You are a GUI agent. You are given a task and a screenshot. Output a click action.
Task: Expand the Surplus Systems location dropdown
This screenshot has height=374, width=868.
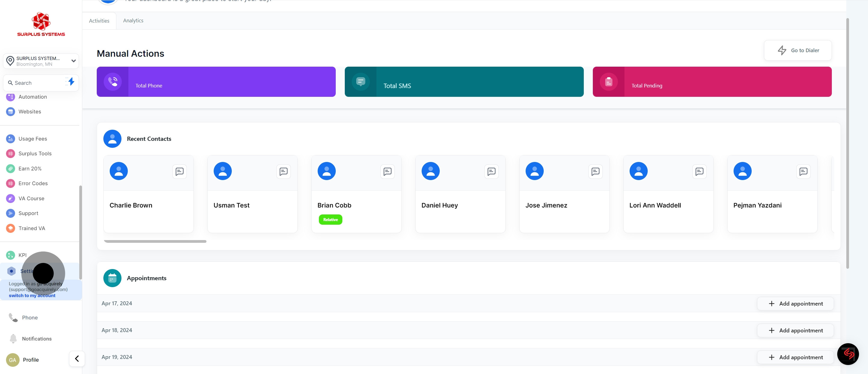click(74, 61)
